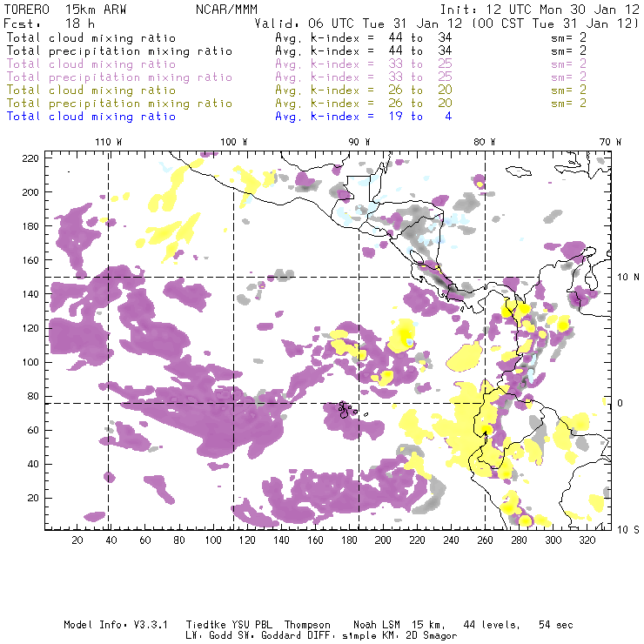Click the x-axis tick label "60"

(x=145, y=540)
